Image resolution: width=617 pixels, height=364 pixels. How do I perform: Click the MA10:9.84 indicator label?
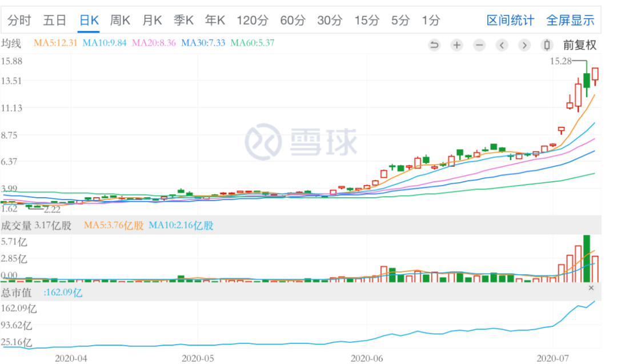[x=105, y=43]
